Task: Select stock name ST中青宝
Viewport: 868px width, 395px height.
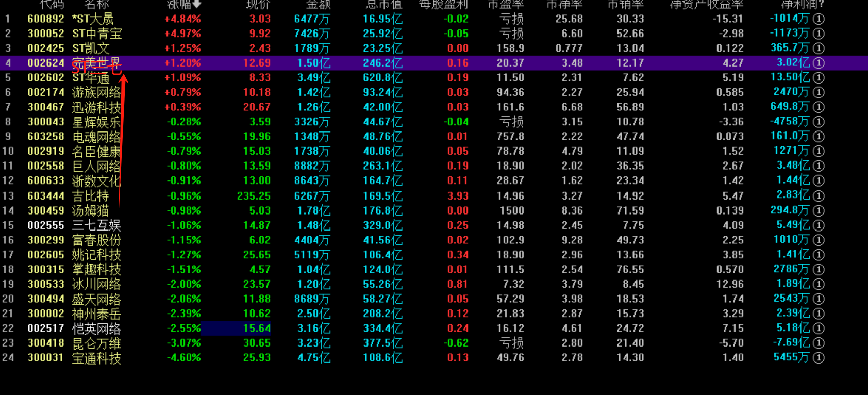Action: [x=97, y=34]
